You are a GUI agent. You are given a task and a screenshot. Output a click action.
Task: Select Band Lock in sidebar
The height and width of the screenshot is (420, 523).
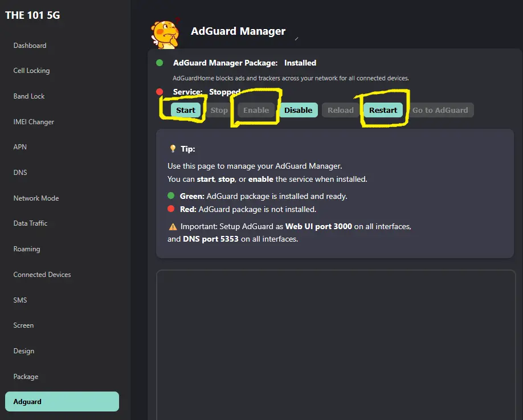28,96
